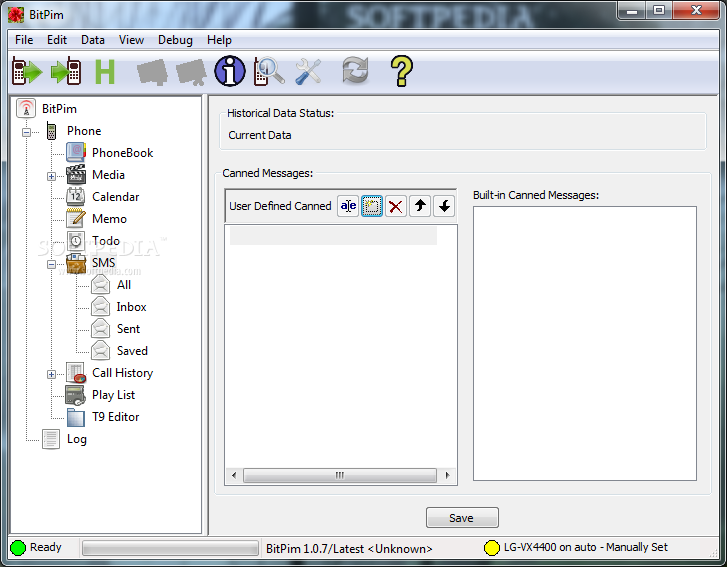727x567 pixels.
Task: Click the red X delete message icon
Action: click(395, 206)
